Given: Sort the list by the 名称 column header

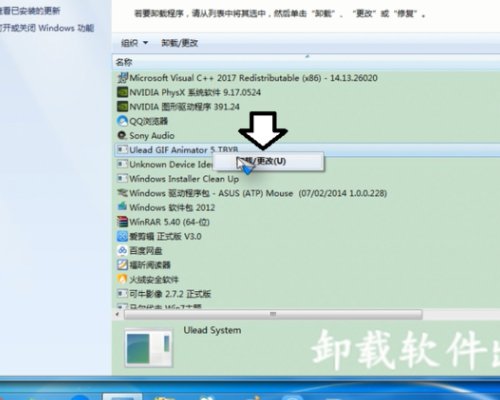Looking at the screenshot, I should [124, 62].
